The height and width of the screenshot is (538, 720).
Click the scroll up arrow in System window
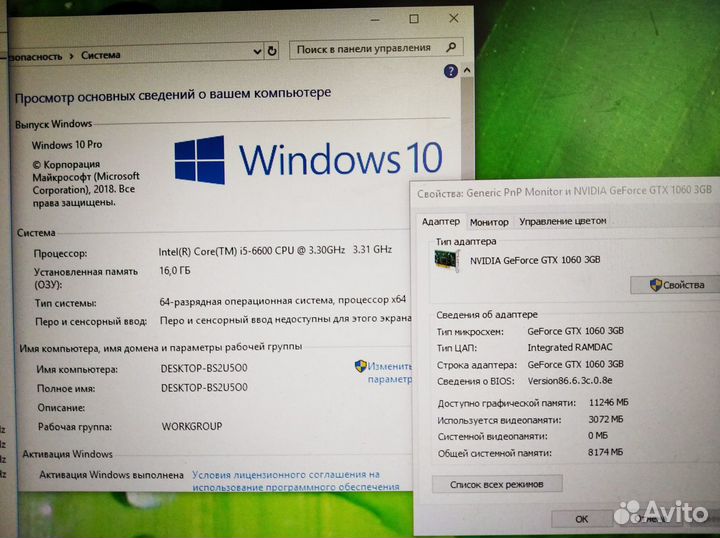click(467, 70)
